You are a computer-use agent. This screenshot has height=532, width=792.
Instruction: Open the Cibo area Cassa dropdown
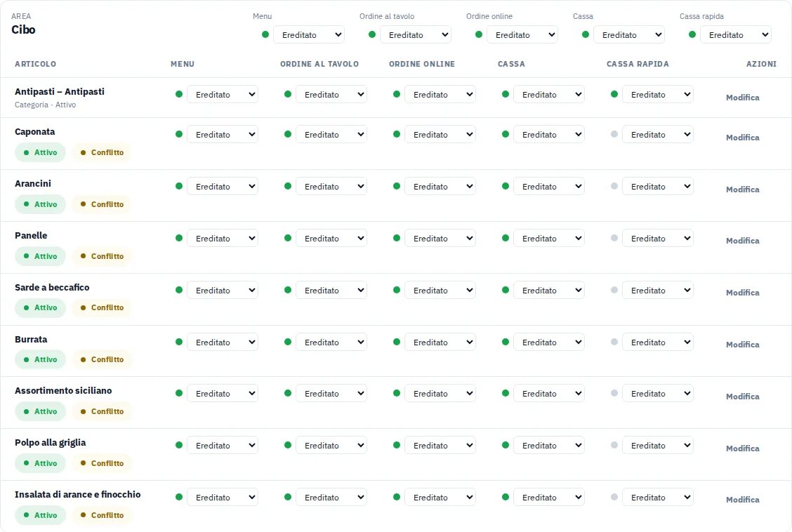[629, 35]
